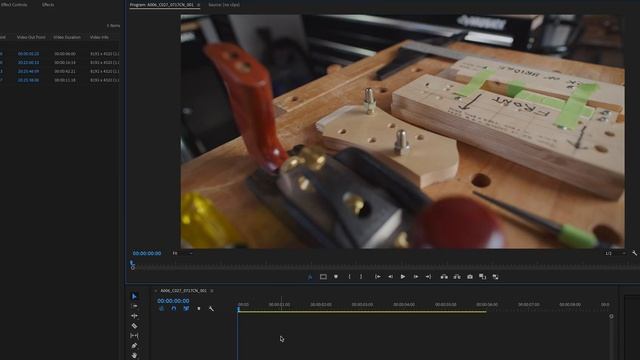The width and height of the screenshot is (640, 360).
Task: Toggle nest-or-individual-clips insert mode
Action: click(162, 309)
